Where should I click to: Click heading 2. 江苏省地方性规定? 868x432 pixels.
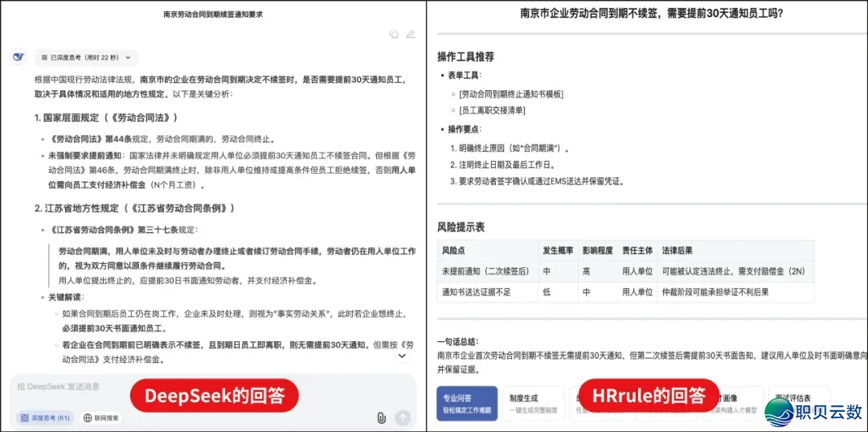[134, 208]
